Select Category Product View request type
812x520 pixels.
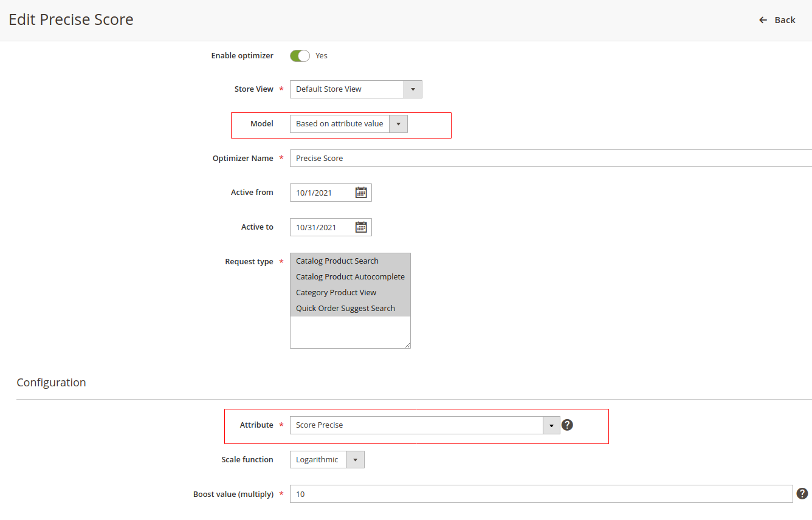click(x=336, y=292)
